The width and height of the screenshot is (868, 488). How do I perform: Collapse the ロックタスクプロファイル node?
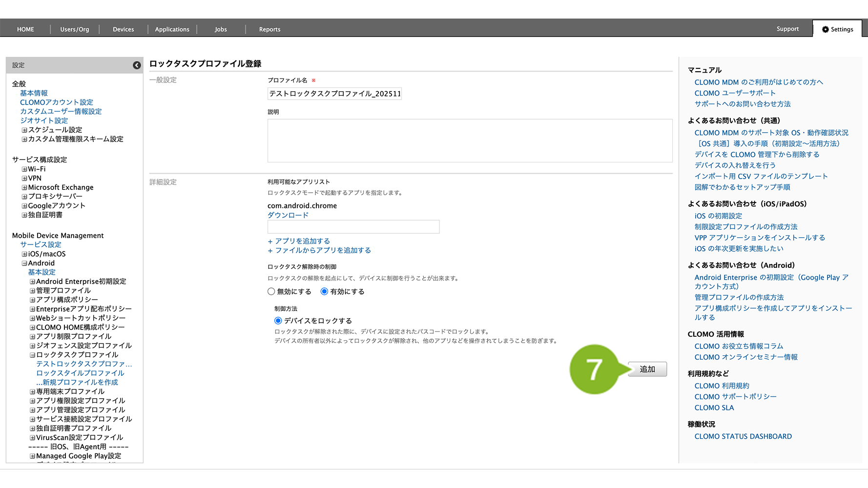(x=32, y=355)
